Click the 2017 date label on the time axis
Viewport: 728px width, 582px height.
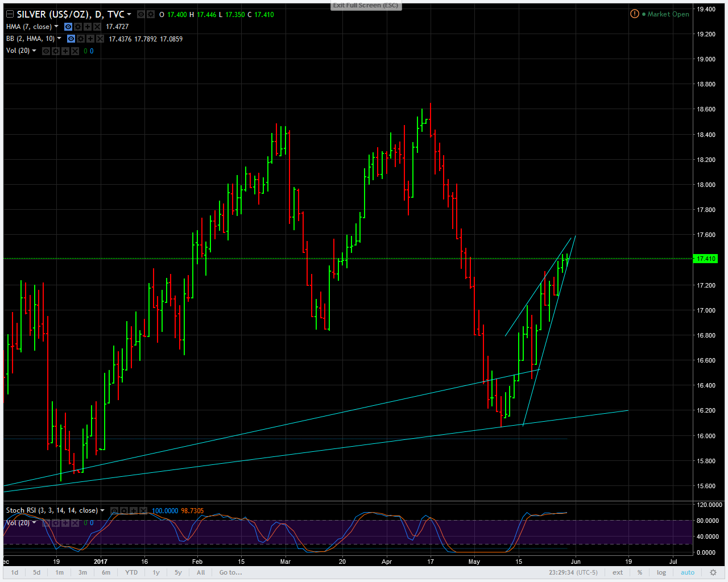[x=101, y=562]
